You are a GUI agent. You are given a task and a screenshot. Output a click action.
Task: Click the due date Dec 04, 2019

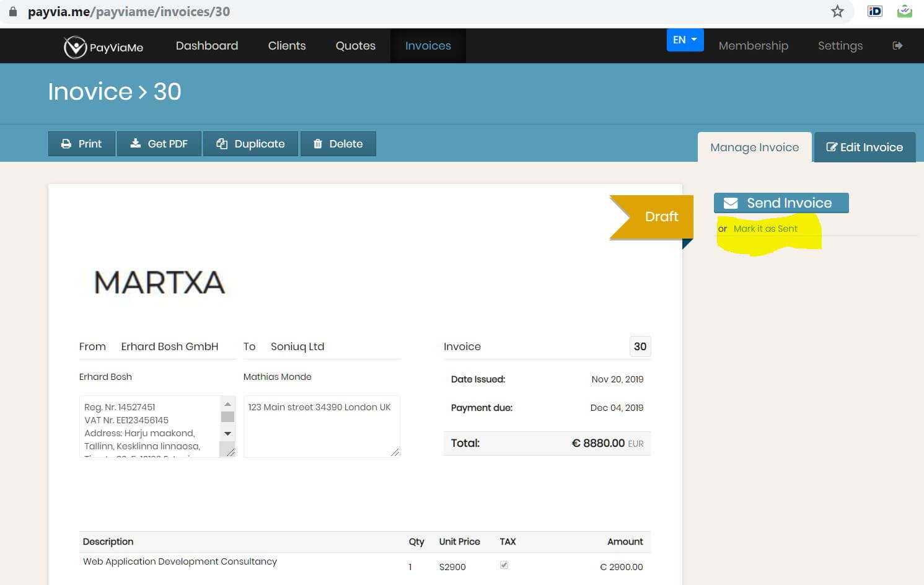coord(617,408)
